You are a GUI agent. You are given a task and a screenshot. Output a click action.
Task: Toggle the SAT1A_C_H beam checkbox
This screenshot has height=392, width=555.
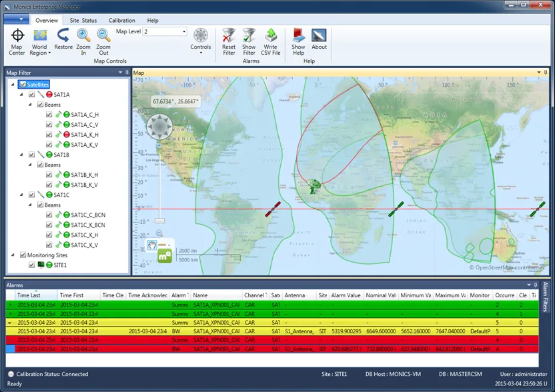[x=49, y=114]
